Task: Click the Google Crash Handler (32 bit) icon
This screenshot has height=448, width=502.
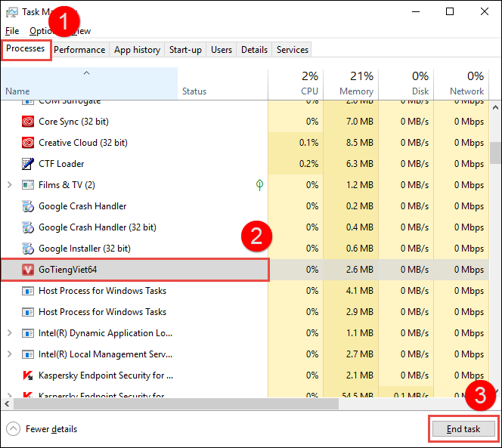Action: coord(28,227)
